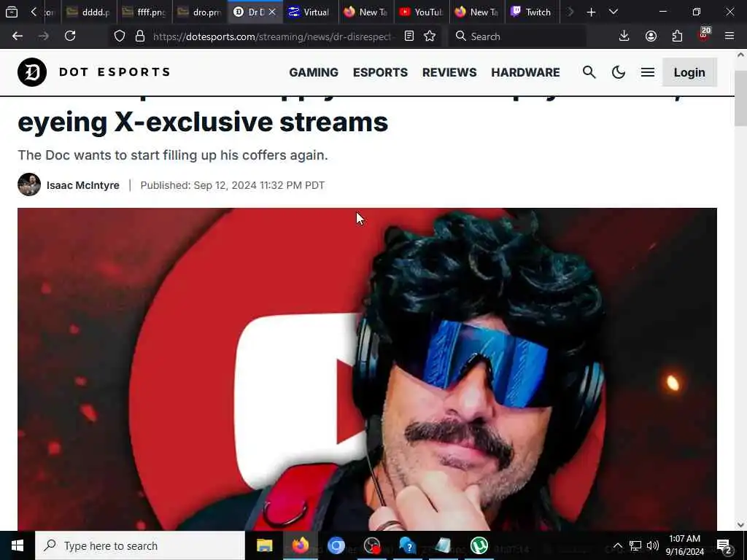The height and width of the screenshot is (560, 747).
Task: Click the Firefox taskbar icon
Action: (300, 545)
